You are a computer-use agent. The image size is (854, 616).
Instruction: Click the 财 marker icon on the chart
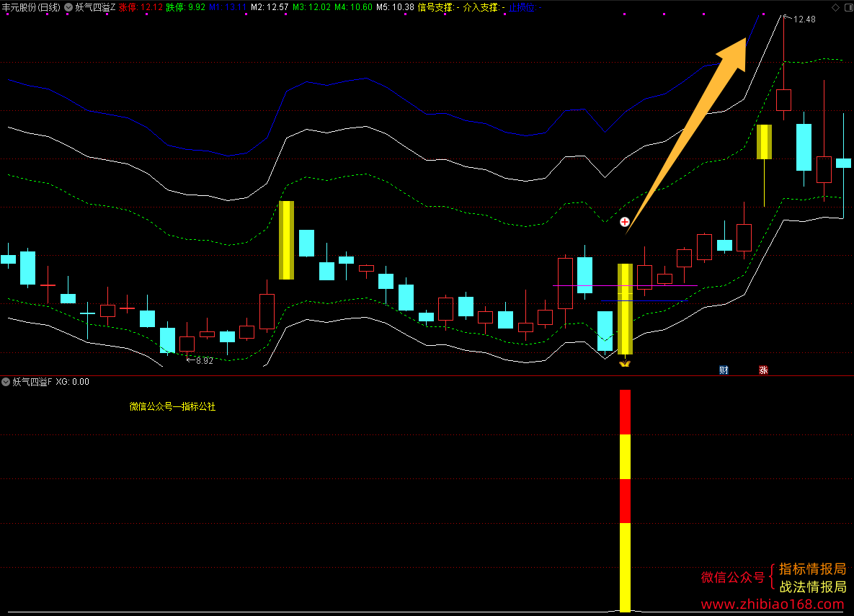coord(724,370)
